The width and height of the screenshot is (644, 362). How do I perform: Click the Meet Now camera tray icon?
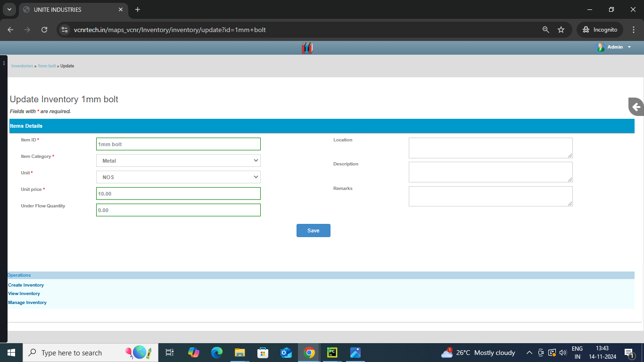coord(541,353)
